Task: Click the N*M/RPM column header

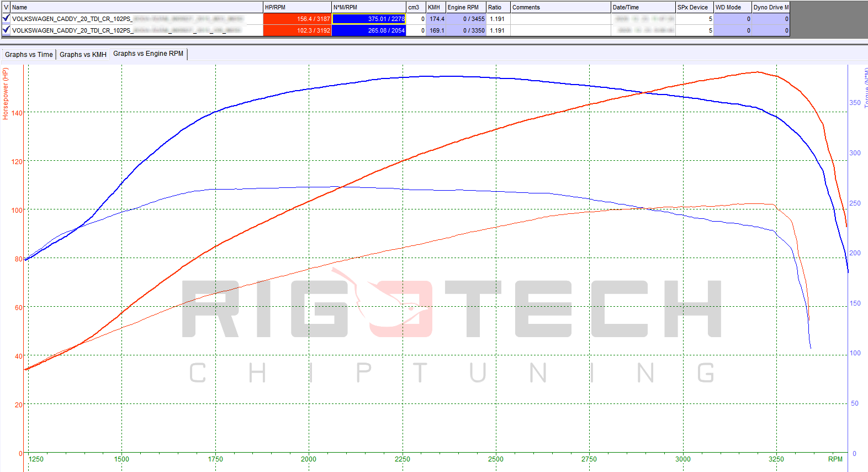Action: click(x=369, y=7)
